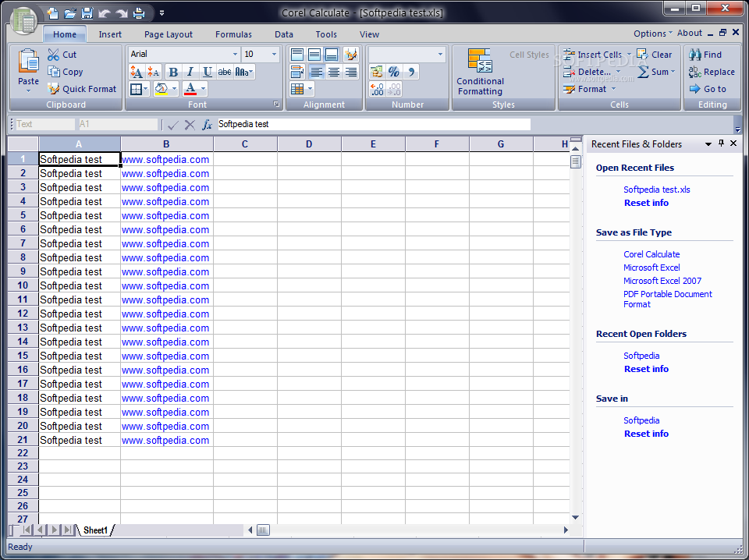Choose PDF Portable Document Format link
This screenshot has width=749, height=560.
tap(667, 299)
